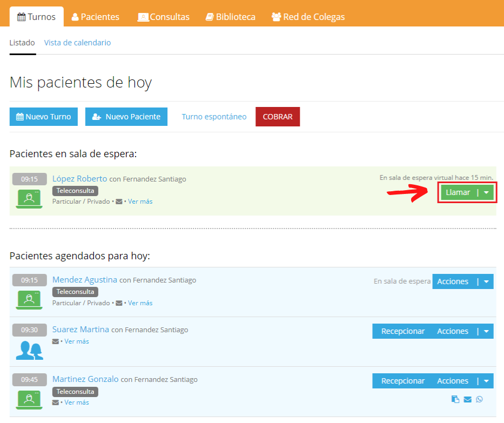Switch to Vista de calendario view
This screenshot has width=504, height=423.
tap(77, 43)
